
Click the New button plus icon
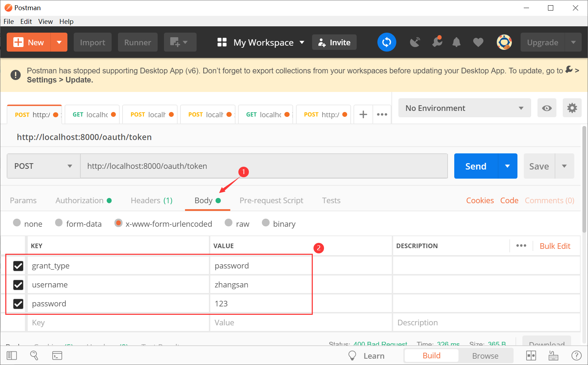click(x=18, y=42)
